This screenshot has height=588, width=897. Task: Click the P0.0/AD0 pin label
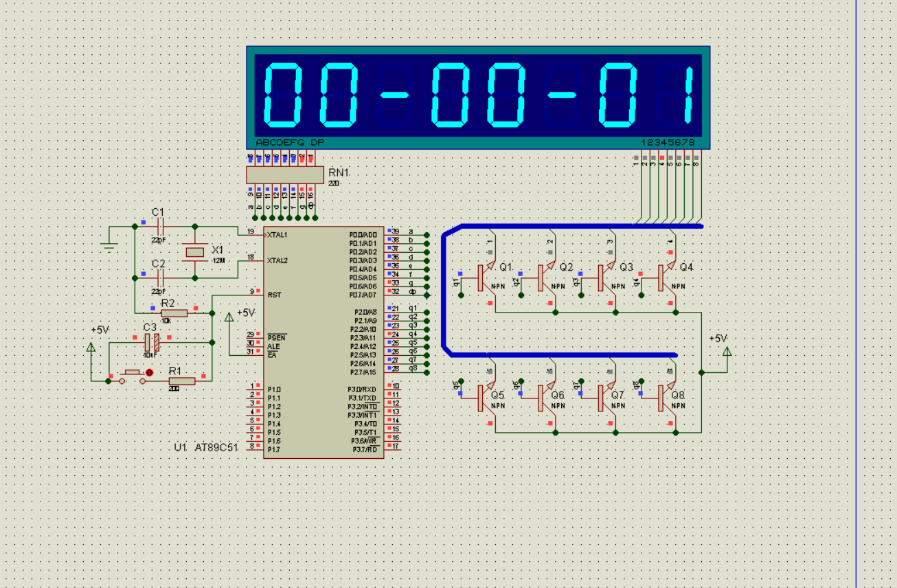click(x=363, y=235)
